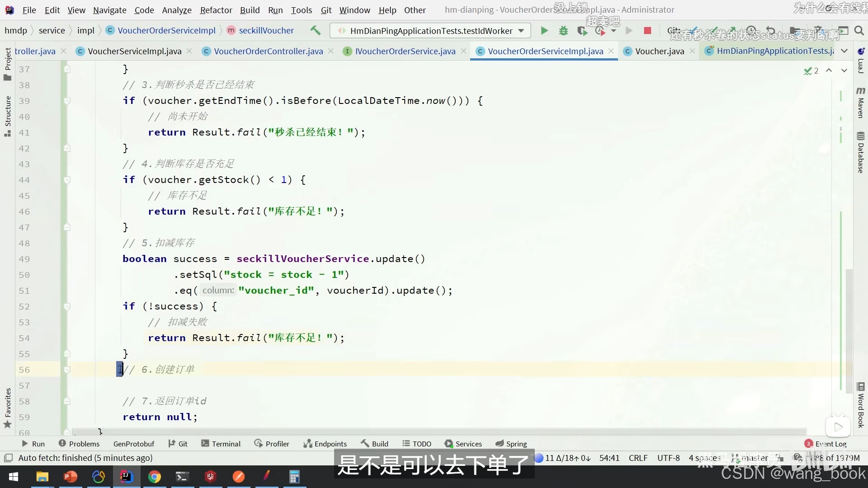This screenshot has width=868, height=488.
Task: Click the Debug bug icon
Action: [x=563, y=31]
